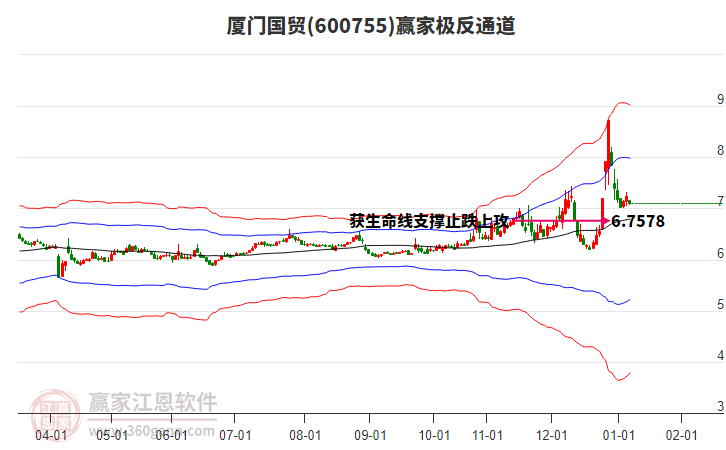
Task: Select the 08-01 date label
Action: 305,435
